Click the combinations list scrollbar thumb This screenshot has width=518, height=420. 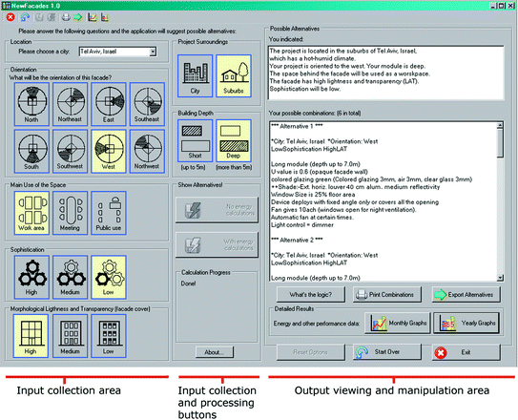[500, 143]
